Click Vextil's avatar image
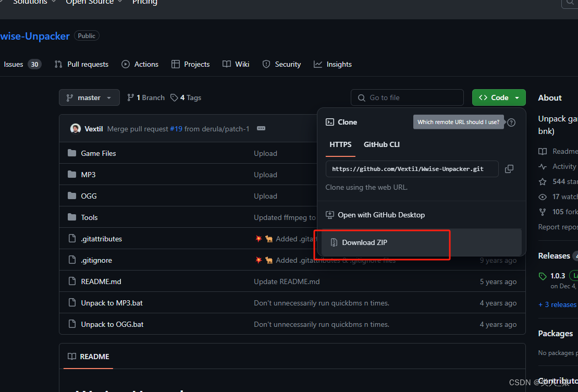The width and height of the screenshot is (578, 392). point(76,128)
